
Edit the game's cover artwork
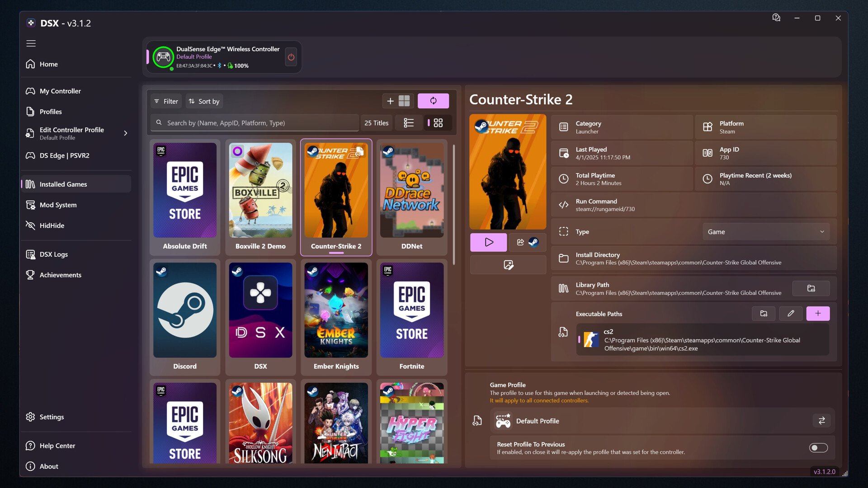click(x=508, y=265)
